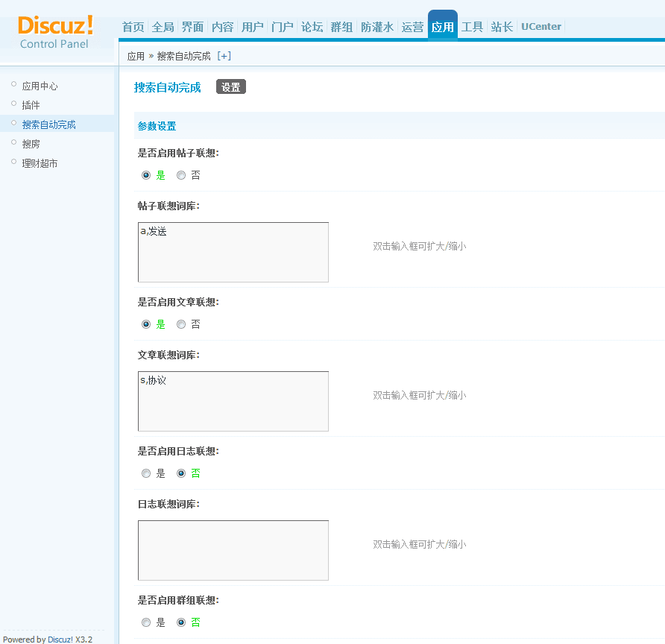The image size is (665, 644).
Task: Click the 日志联想词库 input area
Action: coord(233,550)
